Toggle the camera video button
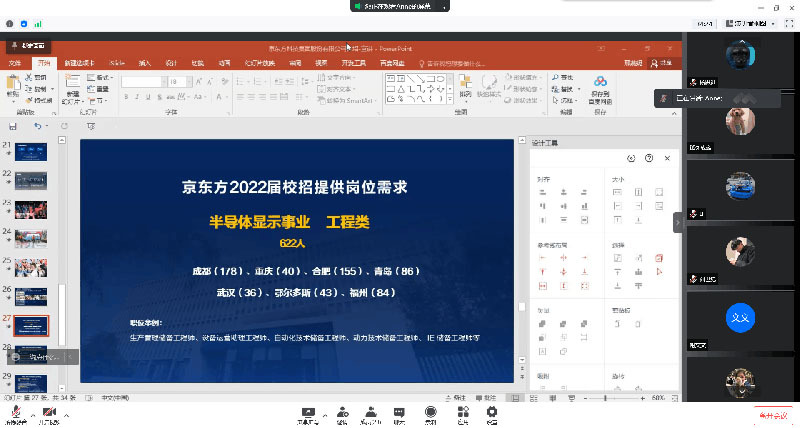The width and height of the screenshot is (800, 428). [48, 411]
